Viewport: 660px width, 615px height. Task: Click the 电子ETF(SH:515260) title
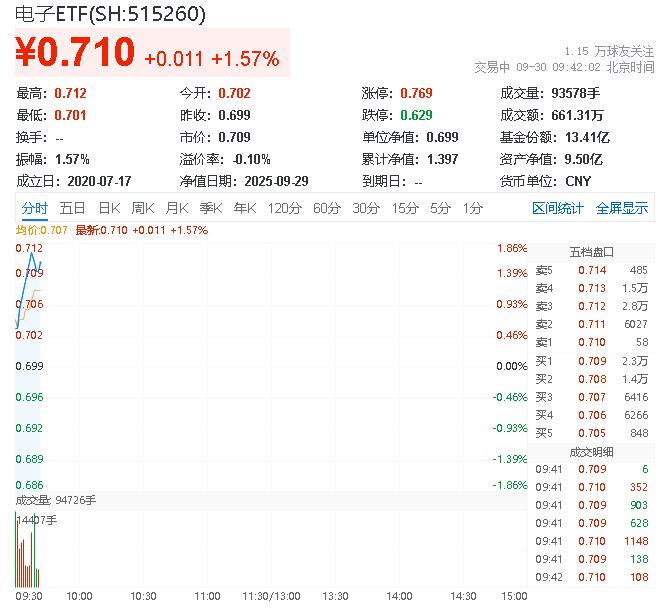point(111,14)
